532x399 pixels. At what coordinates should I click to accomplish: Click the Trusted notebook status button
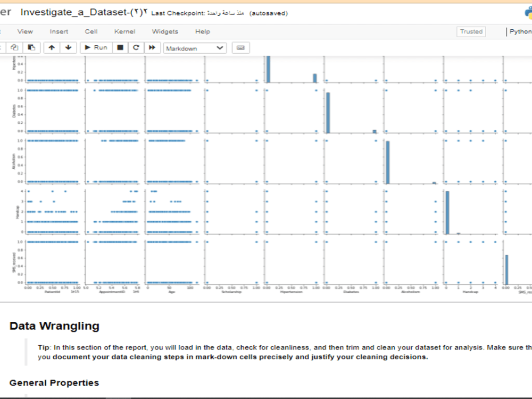pos(470,31)
